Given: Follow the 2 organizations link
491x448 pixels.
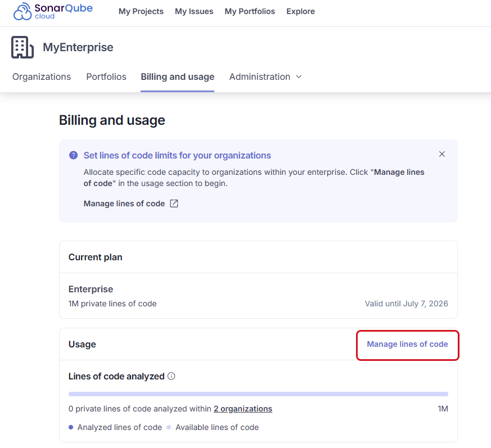Looking at the screenshot, I should click(242, 409).
